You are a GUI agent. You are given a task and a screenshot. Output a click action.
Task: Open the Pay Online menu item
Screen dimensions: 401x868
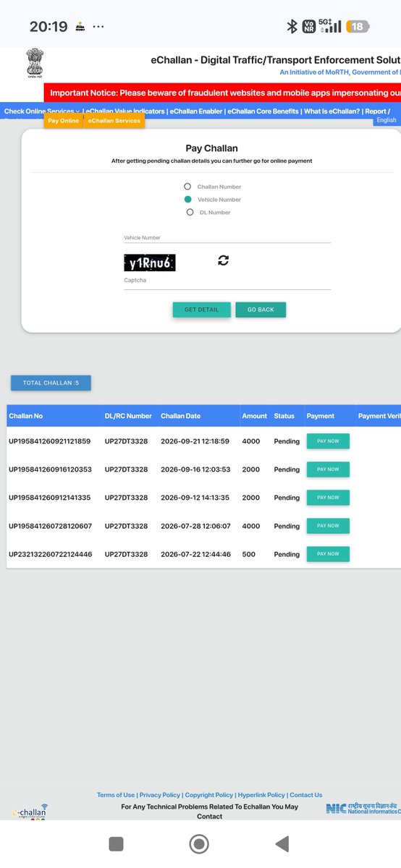[x=63, y=121]
